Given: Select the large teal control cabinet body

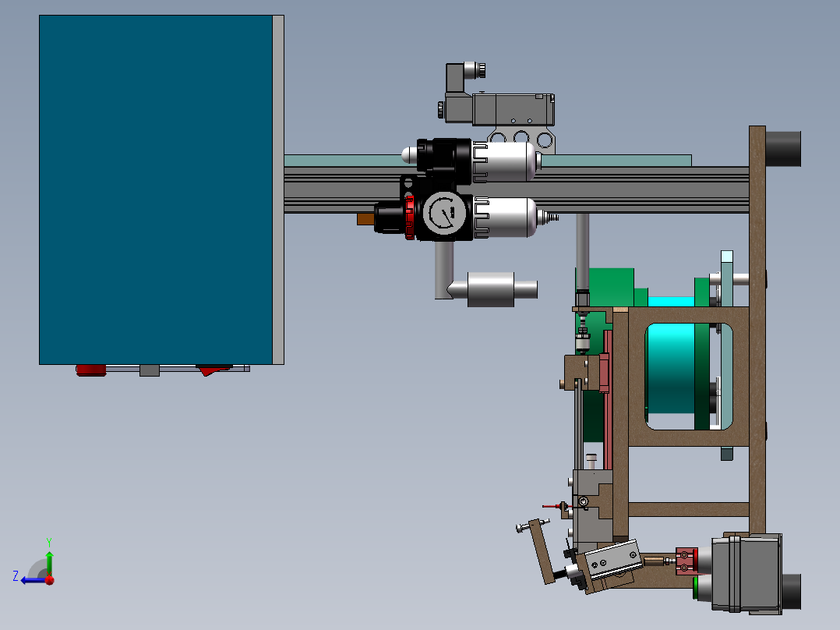Looking at the screenshot, I should click(x=156, y=189).
